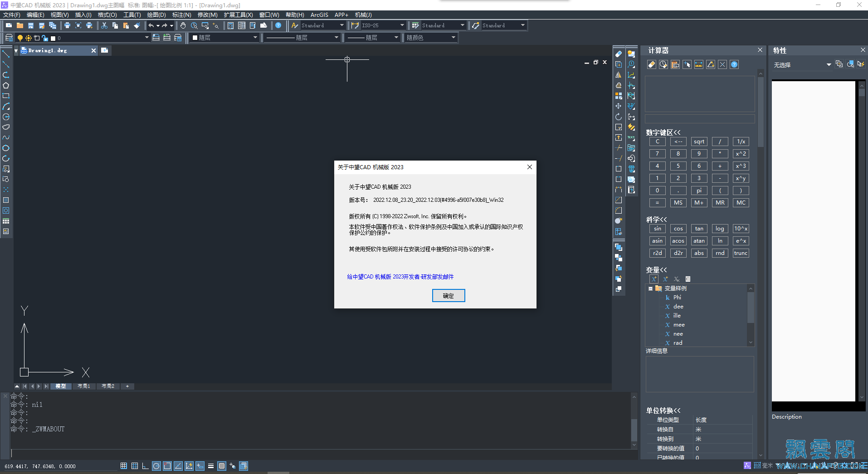The width and height of the screenshot is (868, 474).
Task: Collapse the 变量样例 tree node
Action: 650,288
